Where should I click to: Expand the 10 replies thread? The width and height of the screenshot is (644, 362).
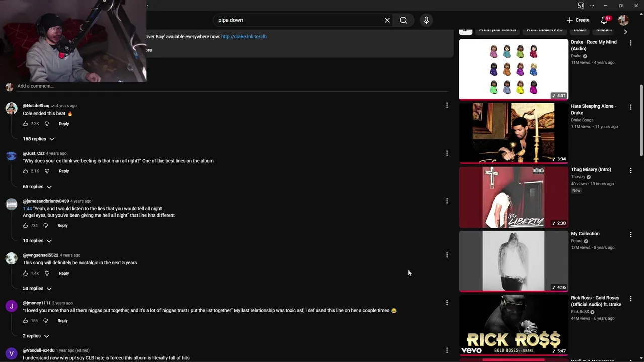[37, 241]
